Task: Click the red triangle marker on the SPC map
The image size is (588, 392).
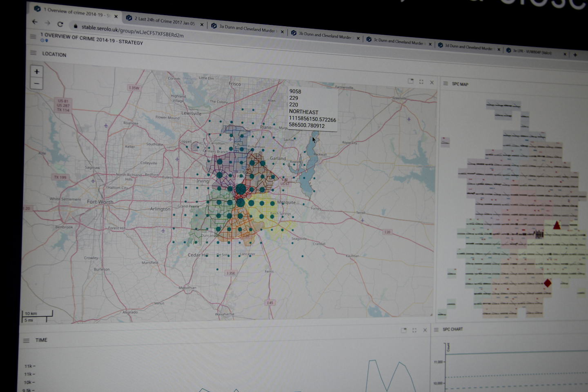Action: [557, 225]
